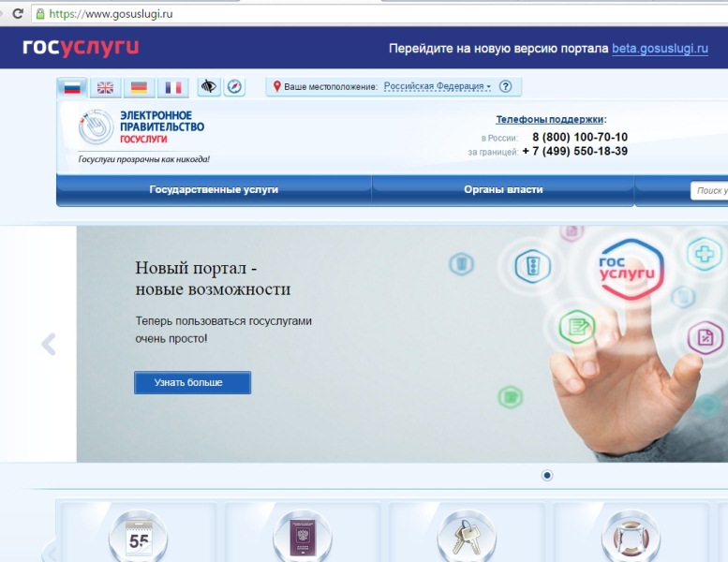
Task: Click the Госуслуги прозрачны как никогда slogan
Action: pyautogui.click(x=144, y=159)
